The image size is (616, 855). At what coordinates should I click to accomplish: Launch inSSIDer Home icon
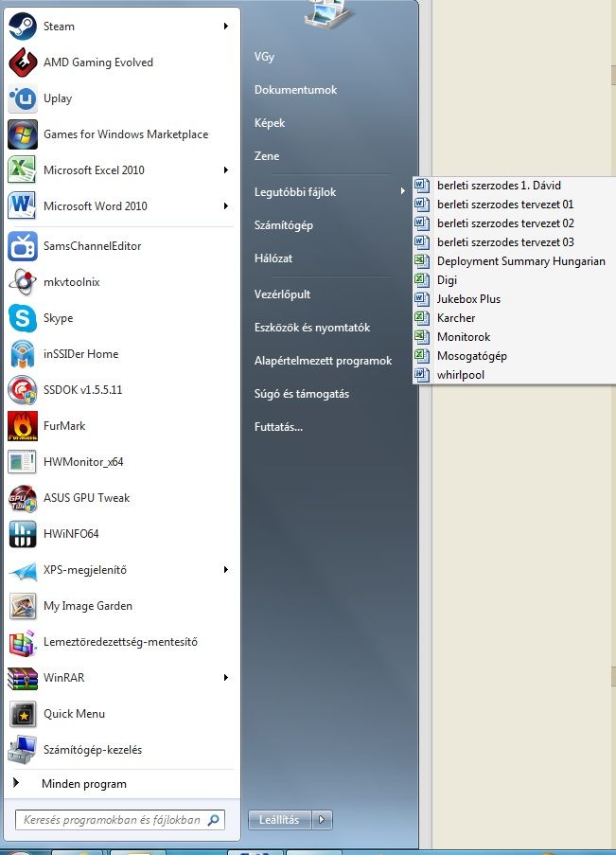click(x=23, y=354)
